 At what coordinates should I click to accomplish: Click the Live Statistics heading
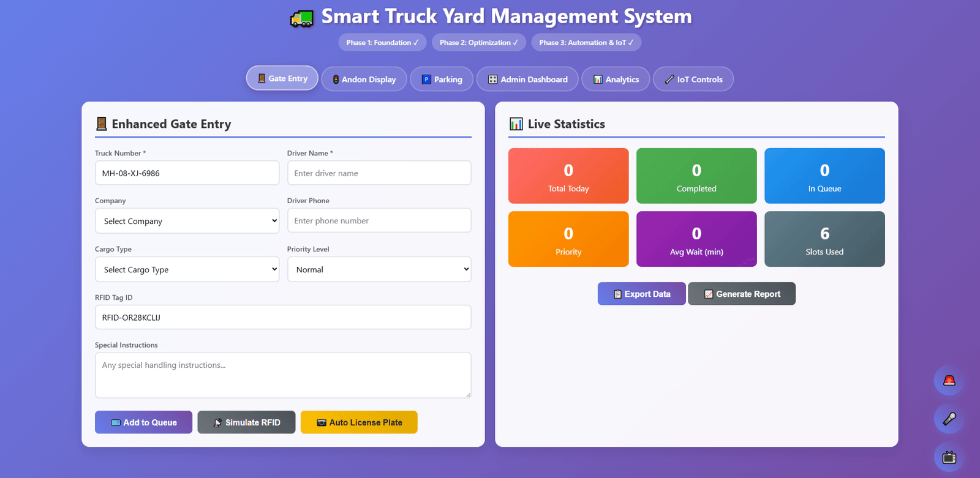pyautogui.click(x=567, y=124)
